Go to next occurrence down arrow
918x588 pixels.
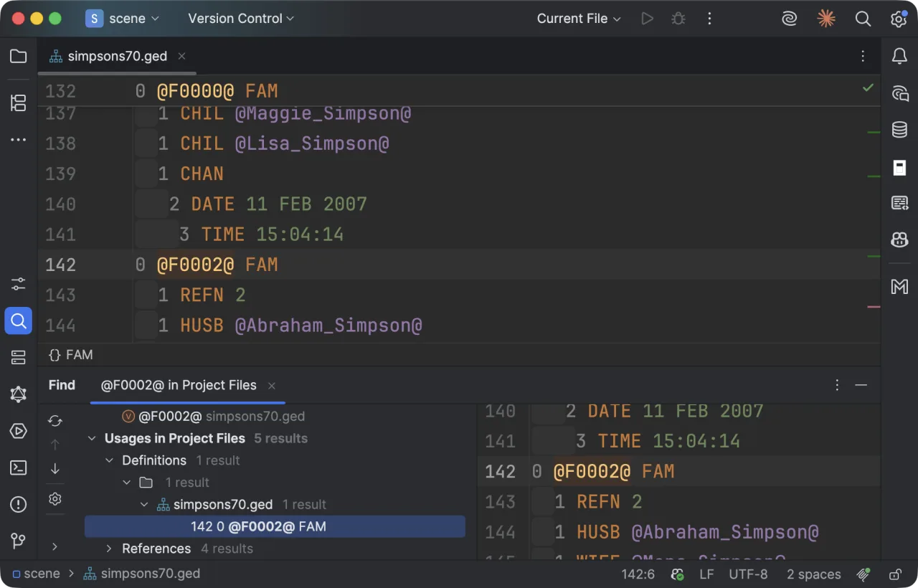click(x=55, y=469)
